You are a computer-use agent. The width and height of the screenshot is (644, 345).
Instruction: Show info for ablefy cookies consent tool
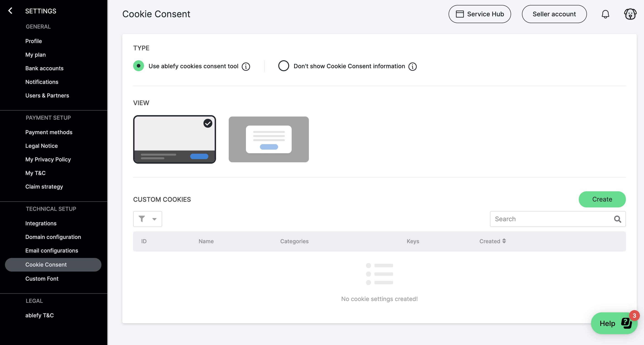(x=246, y=67)
